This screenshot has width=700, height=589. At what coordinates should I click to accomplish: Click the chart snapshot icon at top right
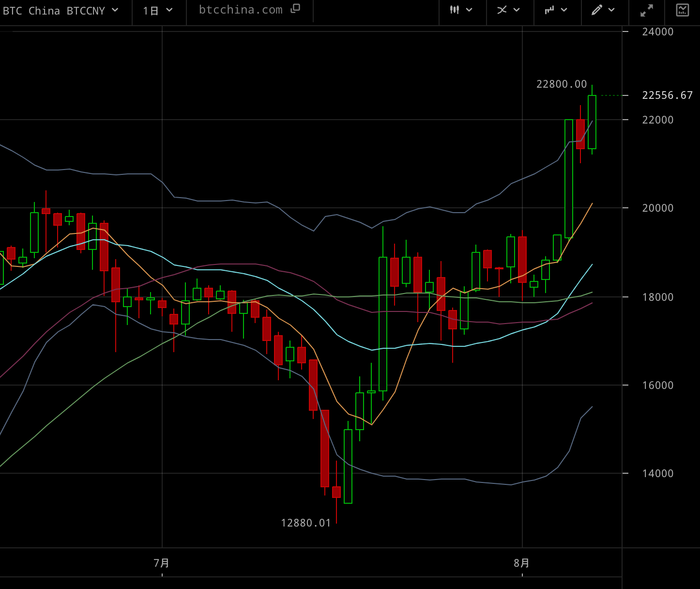pos(683,10)
